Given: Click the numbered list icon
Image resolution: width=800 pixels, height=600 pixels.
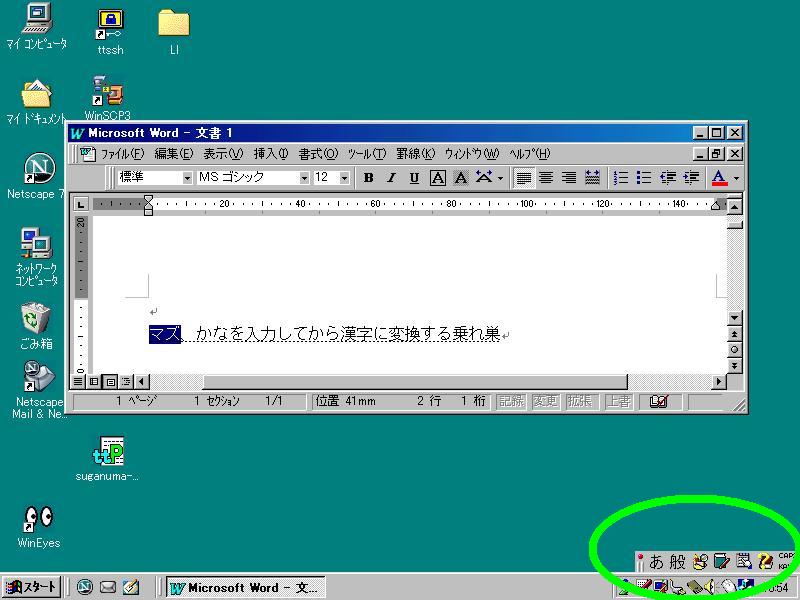Looking at the screenshot, I should 621,178.
